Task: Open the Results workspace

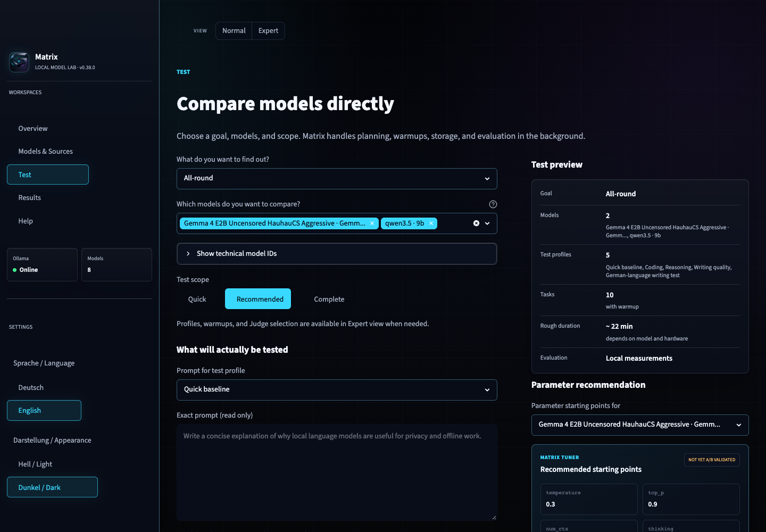Action: tap(30, 197)
